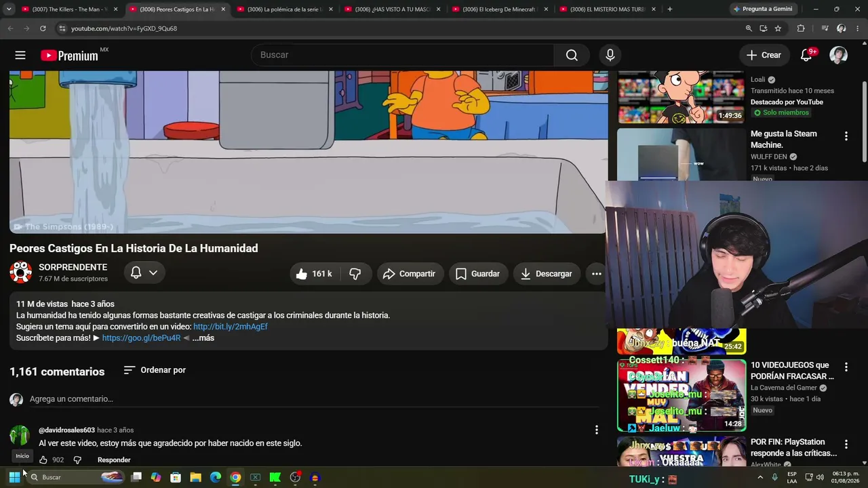This screenshot has width=868, height=488.
Task: Like the video with thumbs-up 161 k
Action: coord(313,274)
